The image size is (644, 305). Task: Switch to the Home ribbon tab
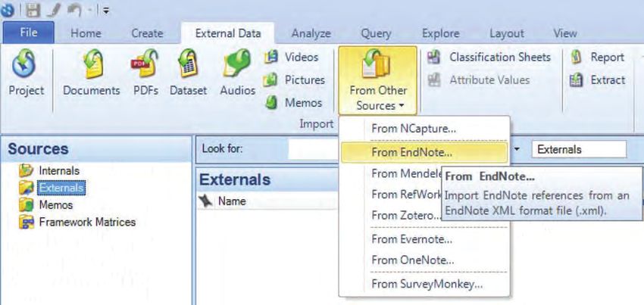coord(86,33)
